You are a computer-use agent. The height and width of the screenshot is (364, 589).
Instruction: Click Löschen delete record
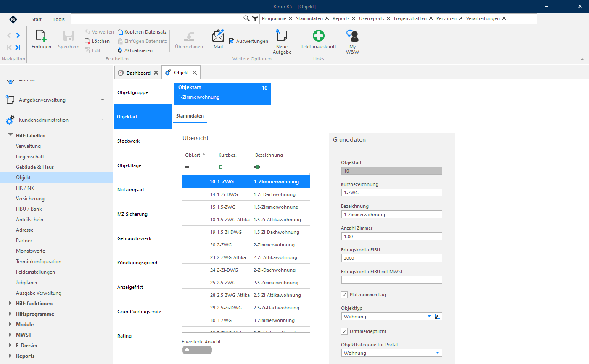click(97, 41)
